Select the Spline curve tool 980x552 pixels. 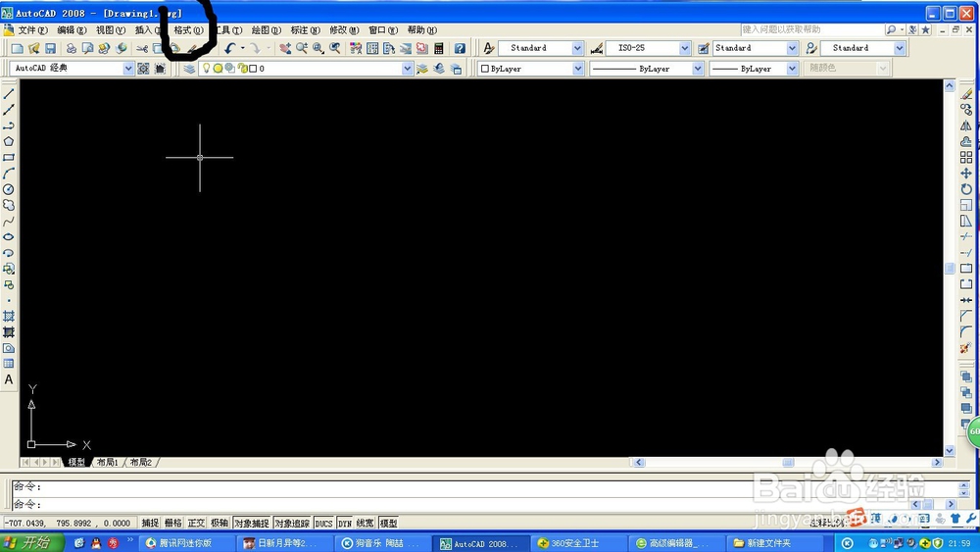pyautogui.click(x=9, y=222)
